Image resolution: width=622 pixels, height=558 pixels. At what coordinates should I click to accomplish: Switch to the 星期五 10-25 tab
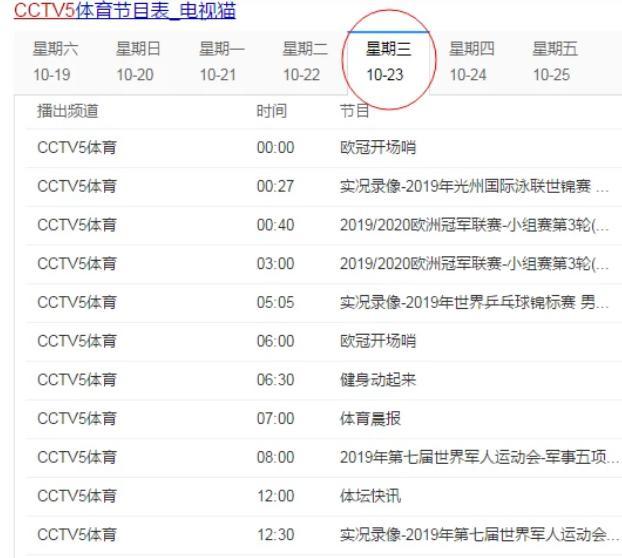pos(555,62)
